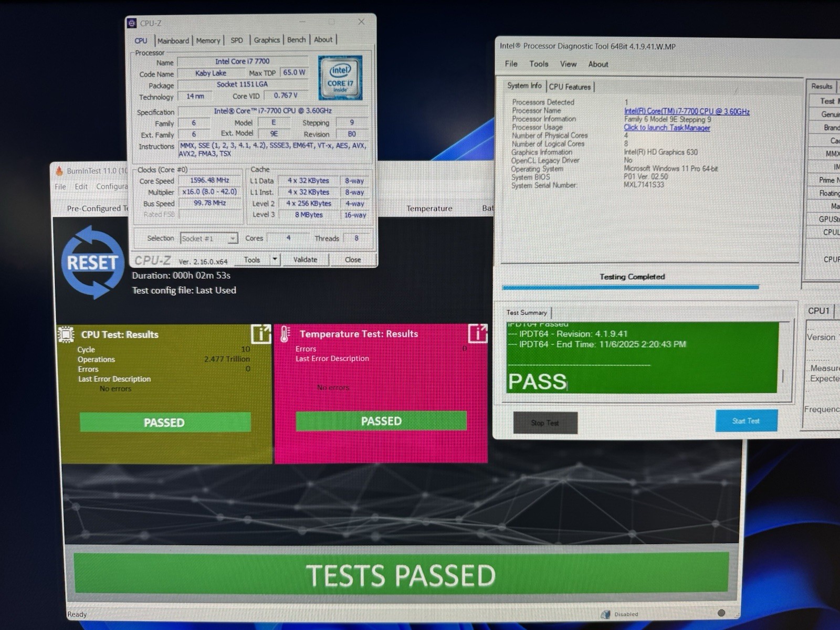
Task: Open the File menu in Intel Processor Diagnostic Tool
Action: coord(511,64)
